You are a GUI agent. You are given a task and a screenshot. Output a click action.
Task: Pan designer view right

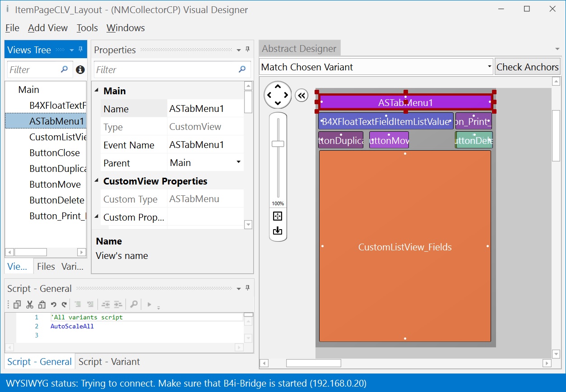(286, 95)
